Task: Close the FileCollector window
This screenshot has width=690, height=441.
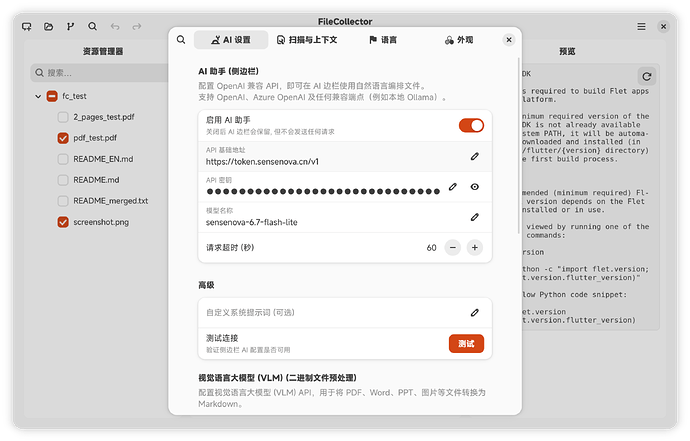Action: point(663,26)
